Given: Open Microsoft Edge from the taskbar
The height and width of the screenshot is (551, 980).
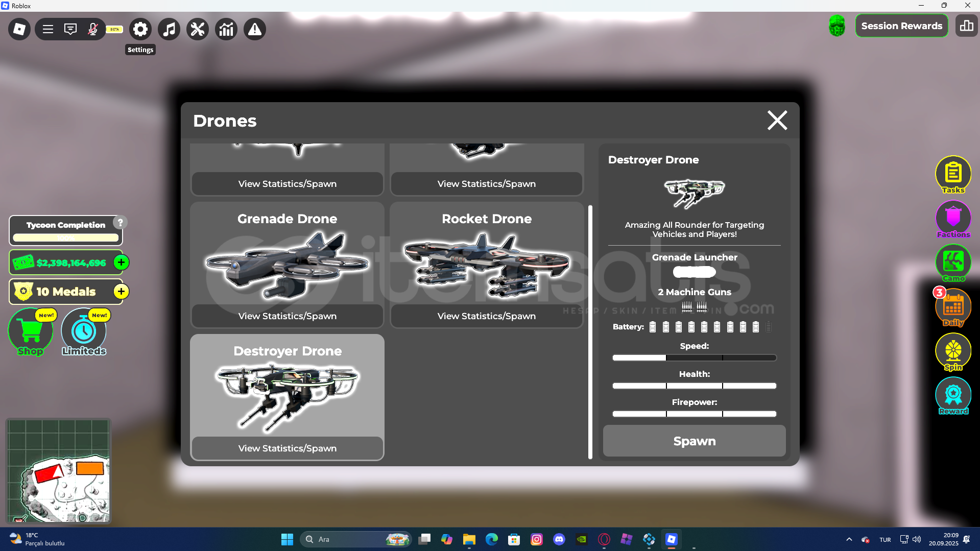Looking at the screenshot, I should [492, 539].
